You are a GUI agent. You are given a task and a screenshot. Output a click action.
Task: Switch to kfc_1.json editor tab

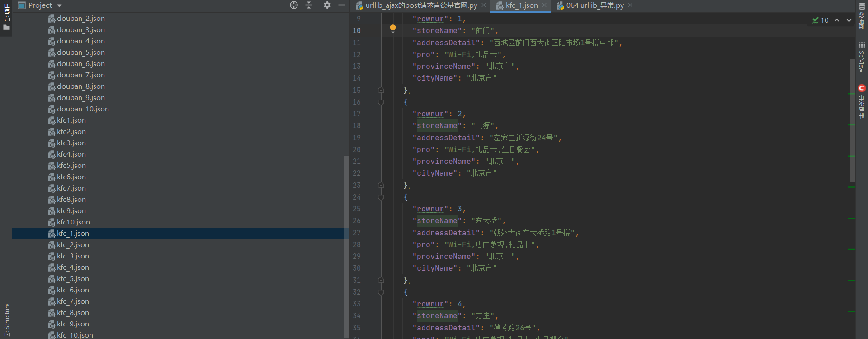[x=521, y=5]
